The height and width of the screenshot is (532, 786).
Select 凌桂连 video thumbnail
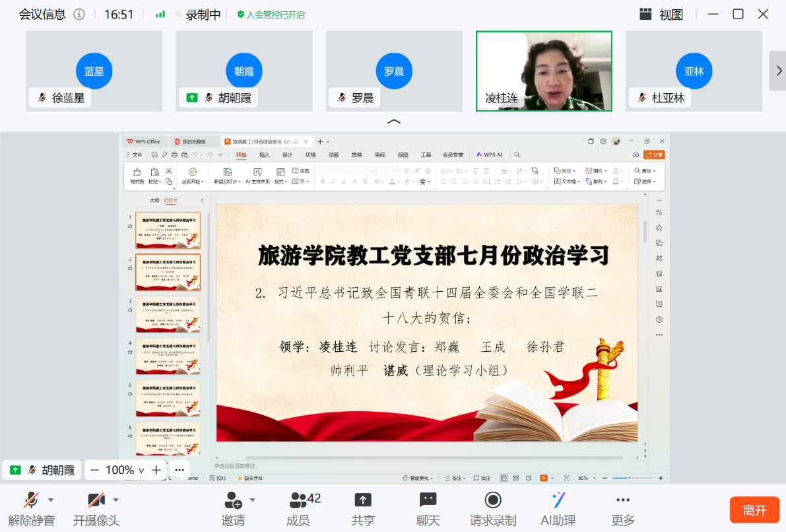pyautogui.click(x=544, y=71)
